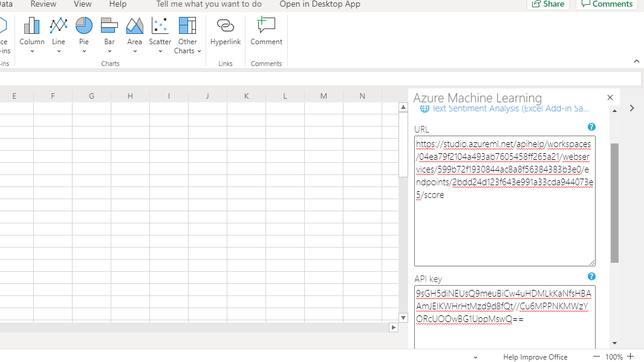Screen dimensions: 644x362
Task: Click the Share button
Action: [x=548, y=4]
